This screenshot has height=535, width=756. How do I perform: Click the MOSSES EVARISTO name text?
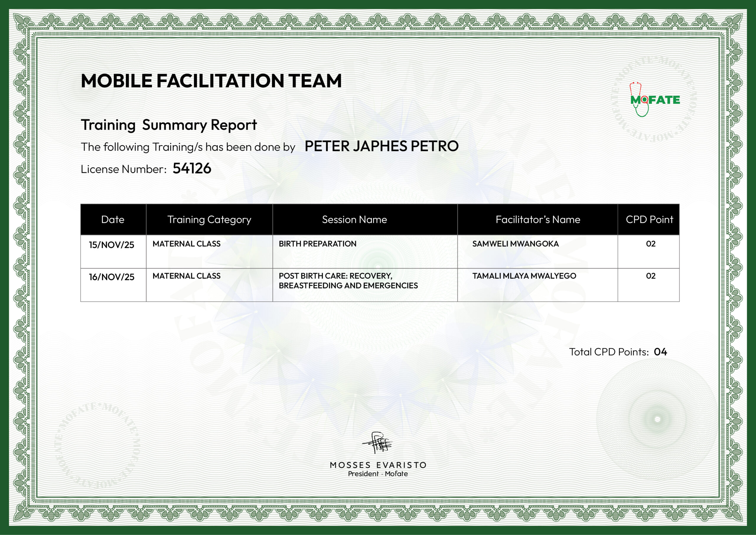point(378,465)
